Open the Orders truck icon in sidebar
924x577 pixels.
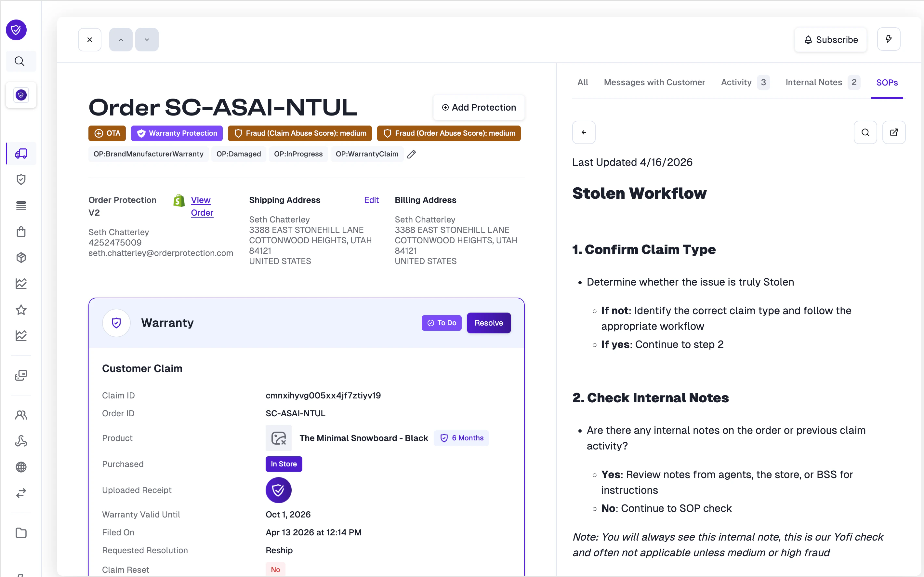21,154
